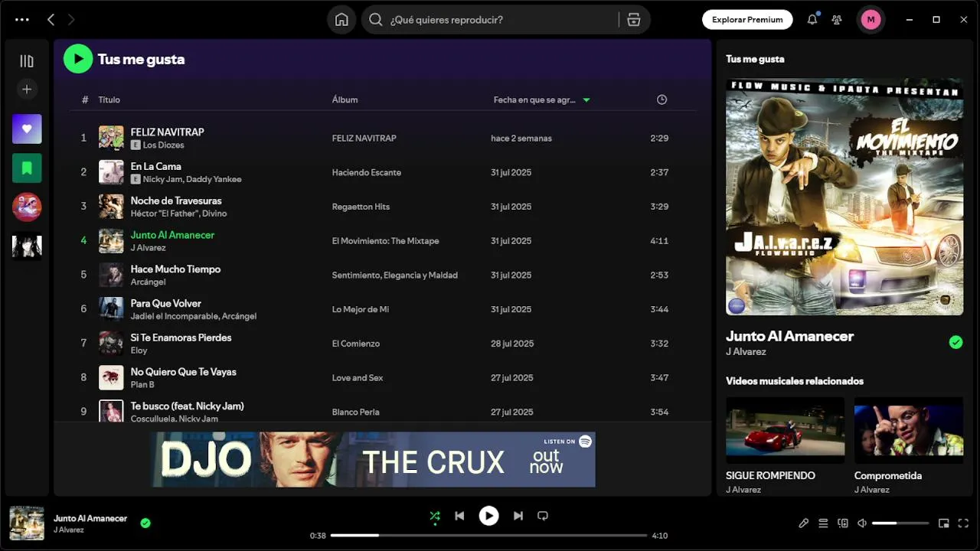The height and width of the screenshot is (551, 980).
Task: Open Liked Songs heart playlist in sidebar
Action: click(27, 129)
